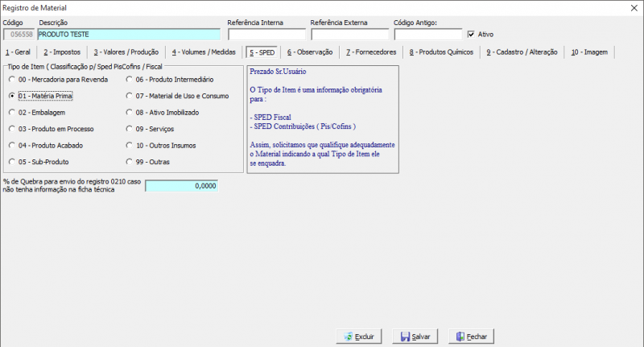The image size is (644, 347).
Task: Click the Código Antigo text box
Action: coord(428,35)
